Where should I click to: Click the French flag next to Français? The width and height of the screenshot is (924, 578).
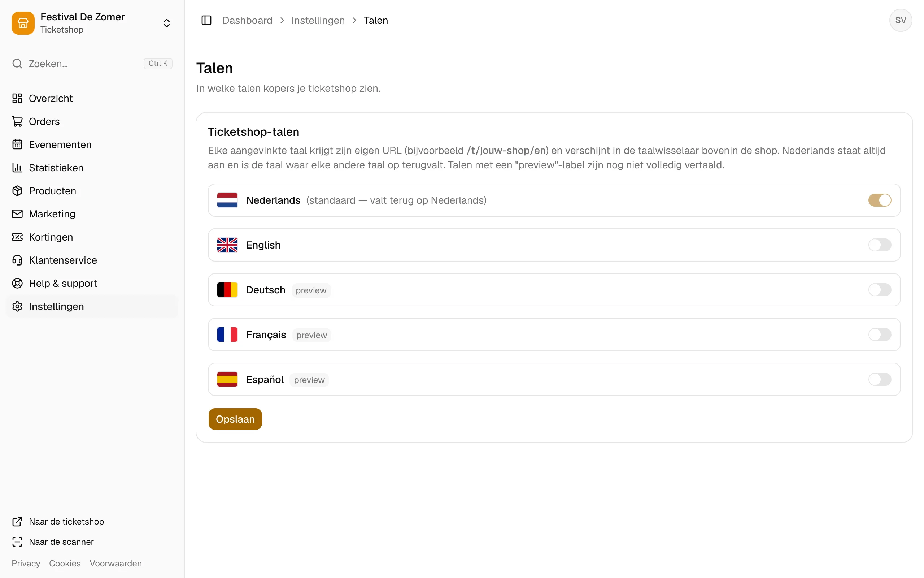pyautogui.click(x=227, y=335)
